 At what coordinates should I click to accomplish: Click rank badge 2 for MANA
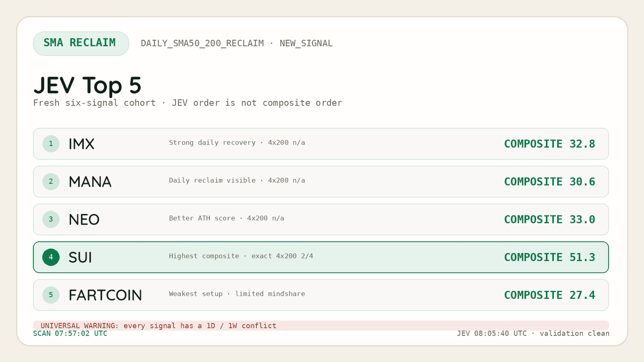[x=51, y=181]
